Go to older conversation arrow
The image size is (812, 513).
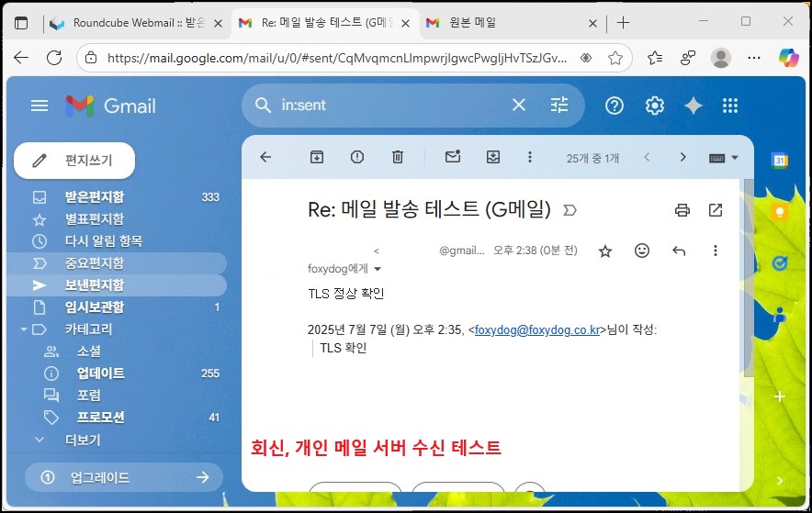pyautogui.click(x=683, y=157)
